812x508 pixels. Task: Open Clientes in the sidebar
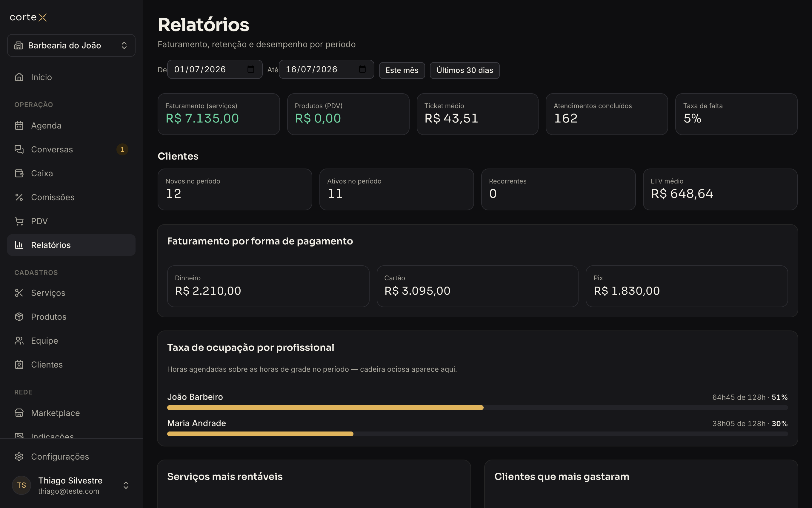coord(71,365)
